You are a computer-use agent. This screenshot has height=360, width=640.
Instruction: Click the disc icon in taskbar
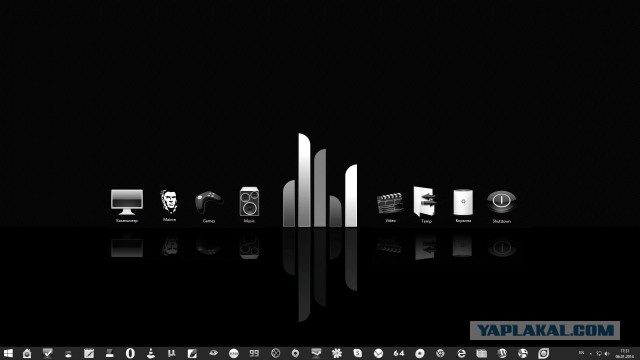point(420,353)
